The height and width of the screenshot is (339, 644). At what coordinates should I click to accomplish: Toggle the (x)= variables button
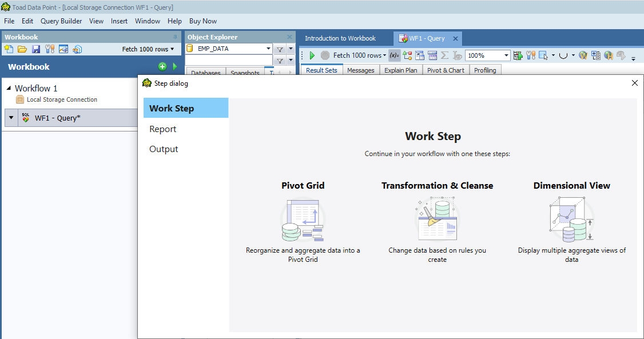click(394, 55)
